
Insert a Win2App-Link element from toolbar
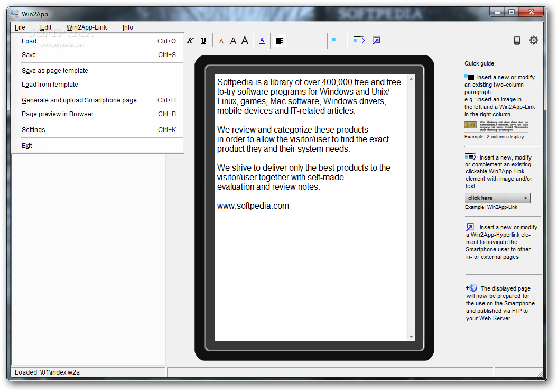tap(359, 41)
